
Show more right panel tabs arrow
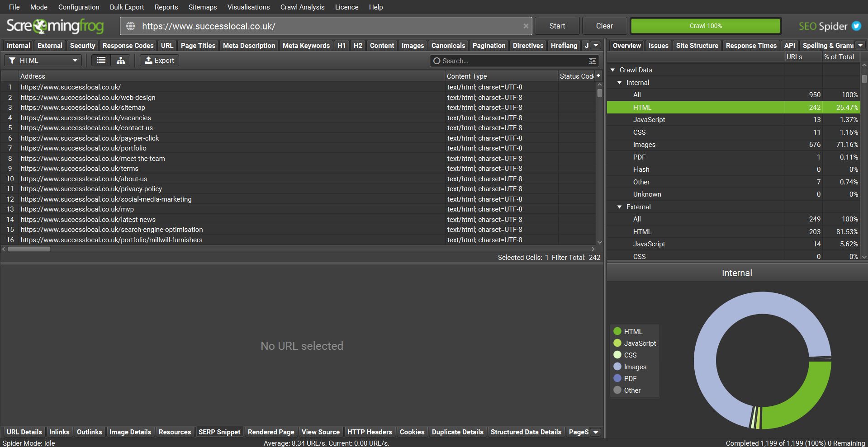860,46
